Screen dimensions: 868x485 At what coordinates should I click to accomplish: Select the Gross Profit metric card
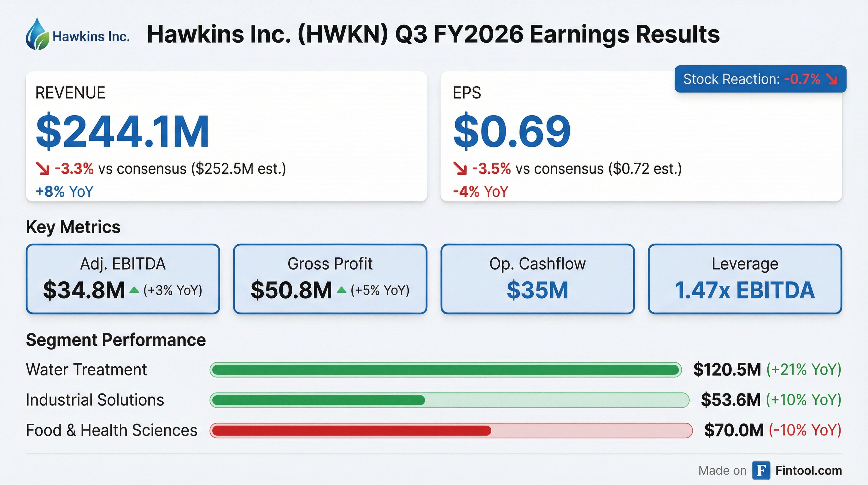point(330,279)
